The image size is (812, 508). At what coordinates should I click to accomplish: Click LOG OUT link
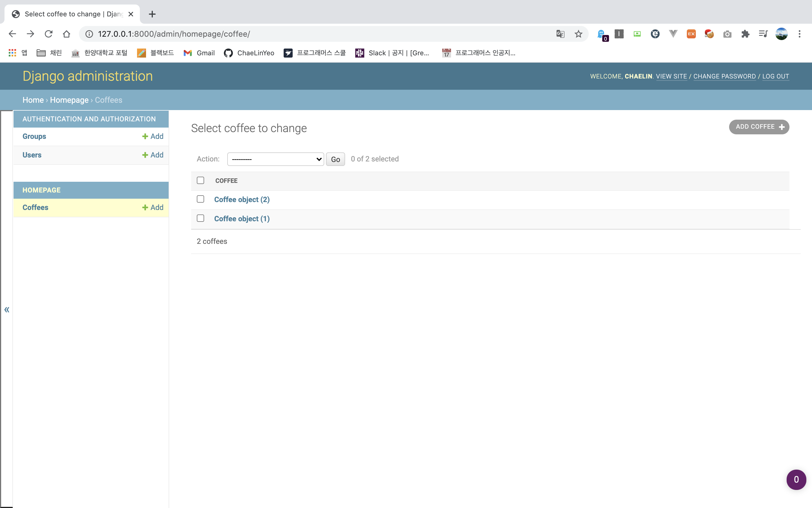(775, 76)
